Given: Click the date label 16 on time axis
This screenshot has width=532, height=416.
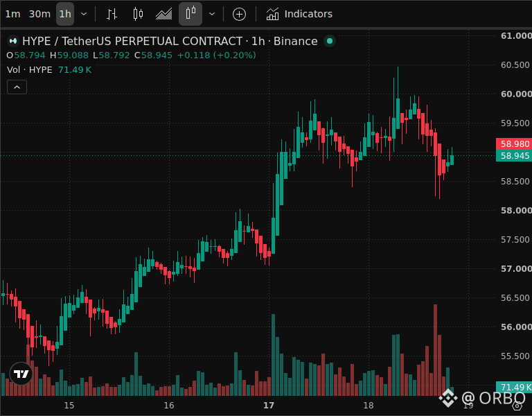Looking at the screenshot, I should (169, 406).
